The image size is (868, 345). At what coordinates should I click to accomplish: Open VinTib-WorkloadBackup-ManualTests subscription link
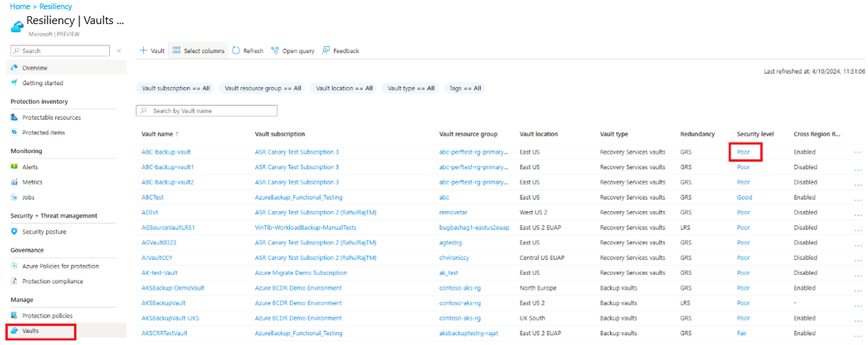pyautogui.click(x=306, y=227)
